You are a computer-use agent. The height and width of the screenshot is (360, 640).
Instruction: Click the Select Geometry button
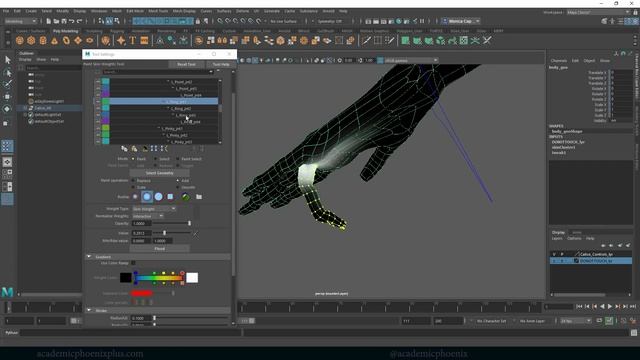click(x=160, y=173)
